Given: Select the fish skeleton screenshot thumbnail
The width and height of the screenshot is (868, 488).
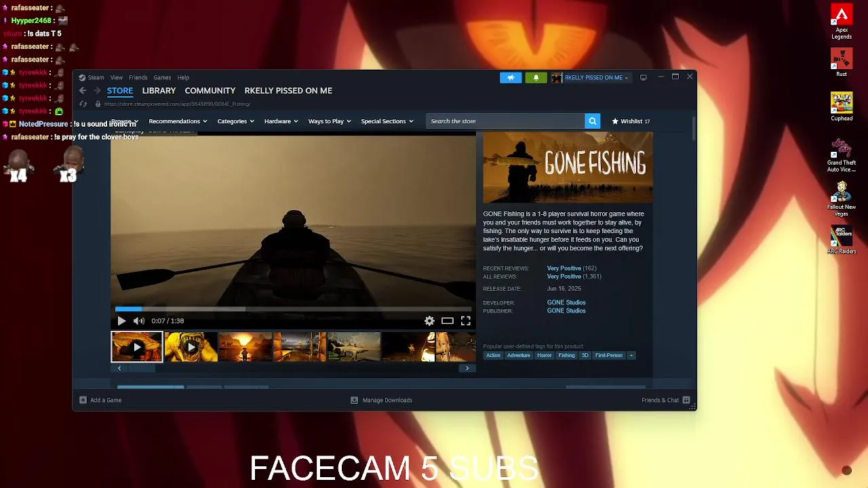Looking at the screenshot, I should pos(354,347).
